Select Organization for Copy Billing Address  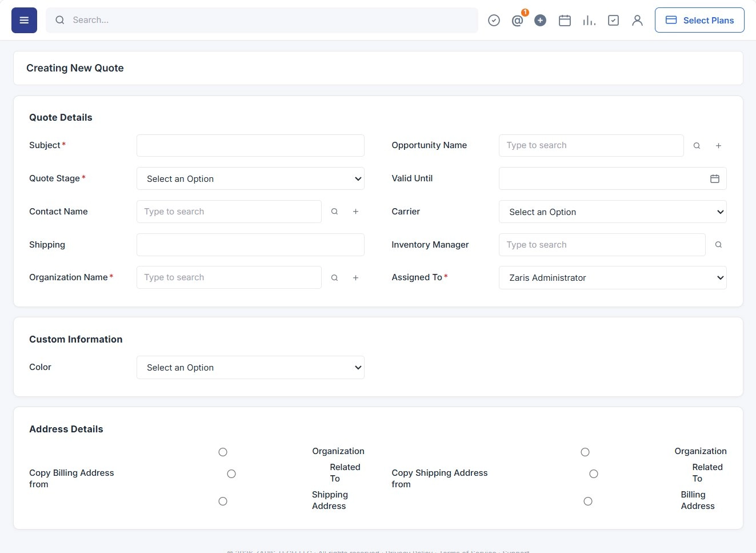(x=223, y=452)
